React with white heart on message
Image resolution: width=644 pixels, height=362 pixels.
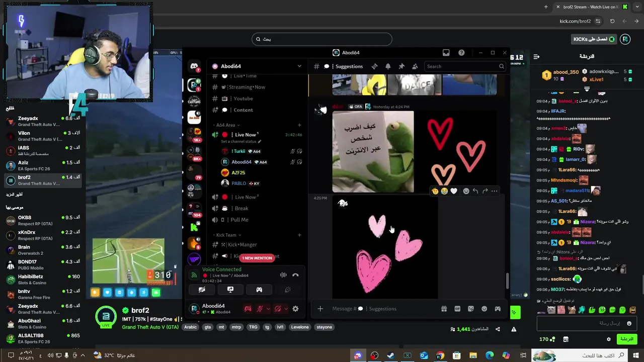pos(454,191)
